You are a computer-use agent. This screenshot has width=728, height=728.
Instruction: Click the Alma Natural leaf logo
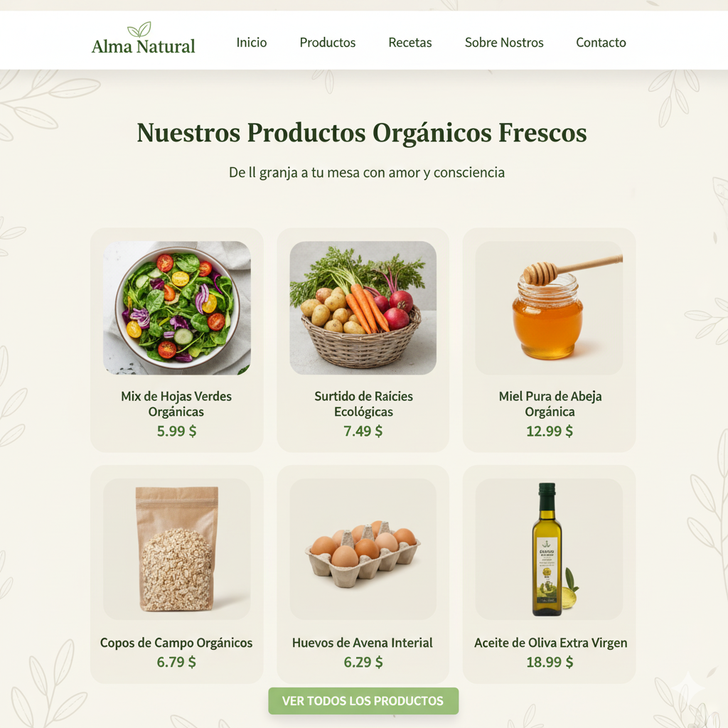143,38
